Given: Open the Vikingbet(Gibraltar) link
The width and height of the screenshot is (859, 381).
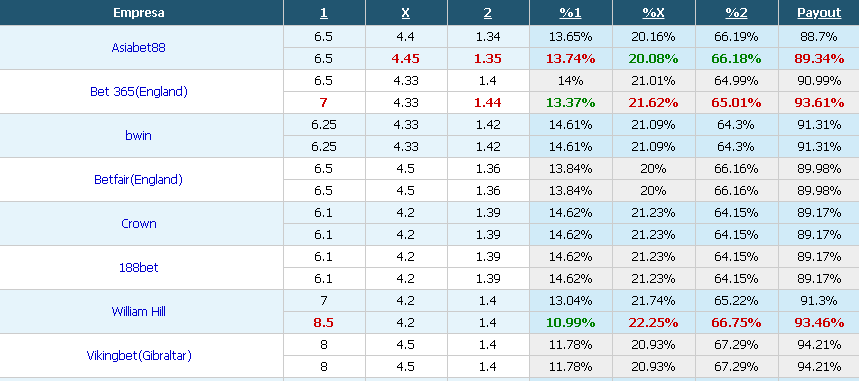Looking at the screenshot, I should pos(139,355).
